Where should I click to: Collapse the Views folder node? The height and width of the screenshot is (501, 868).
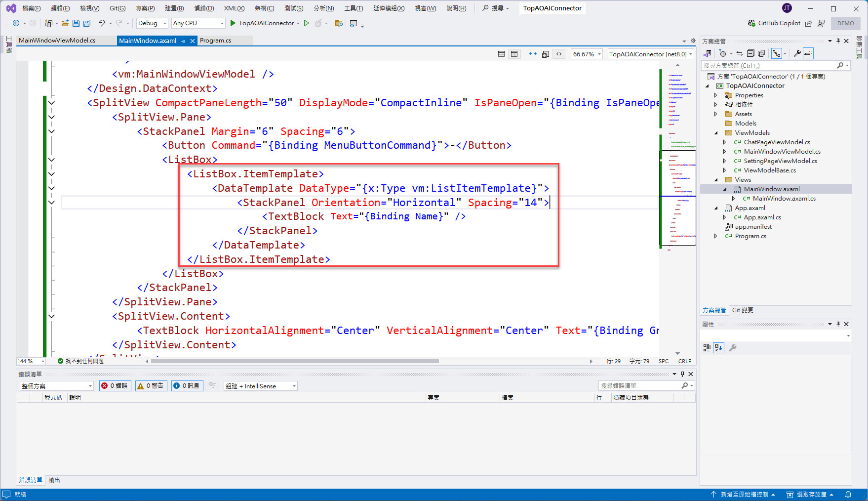716,180
